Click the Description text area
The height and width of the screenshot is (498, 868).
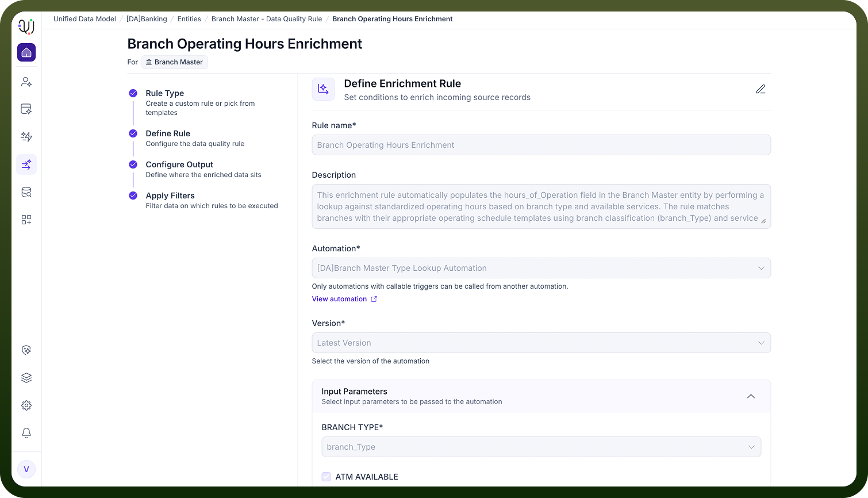coord(541,206)
